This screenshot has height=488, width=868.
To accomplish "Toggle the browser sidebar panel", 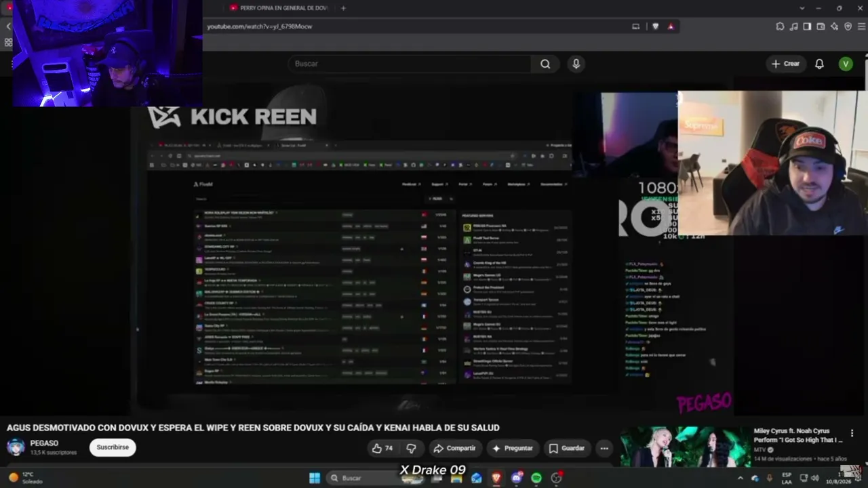I will pos(807,26).
